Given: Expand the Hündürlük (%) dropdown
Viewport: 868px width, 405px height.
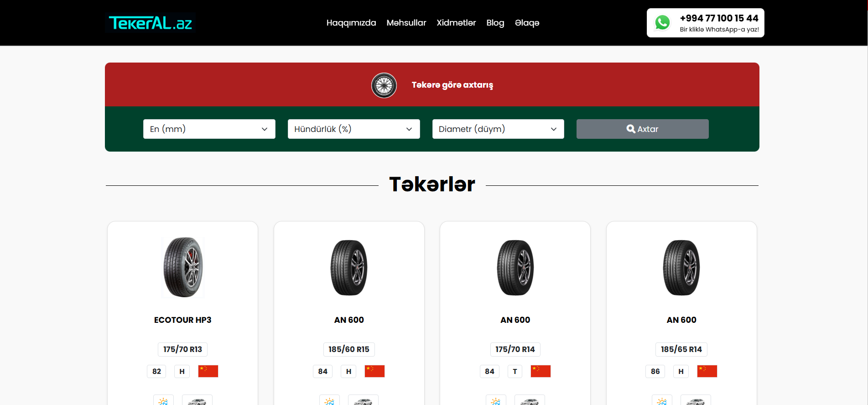Looking at the screenshot, I should (x=353, y=129).
